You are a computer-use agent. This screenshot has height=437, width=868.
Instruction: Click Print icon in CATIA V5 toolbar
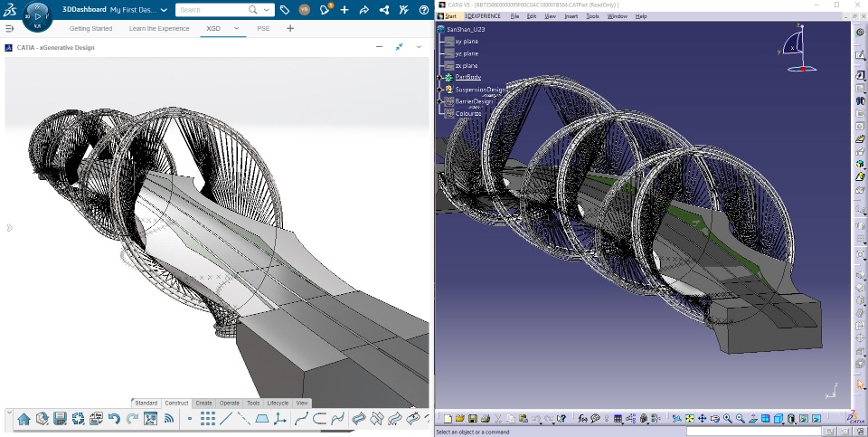pyautogui.click(x=485, y=419)
